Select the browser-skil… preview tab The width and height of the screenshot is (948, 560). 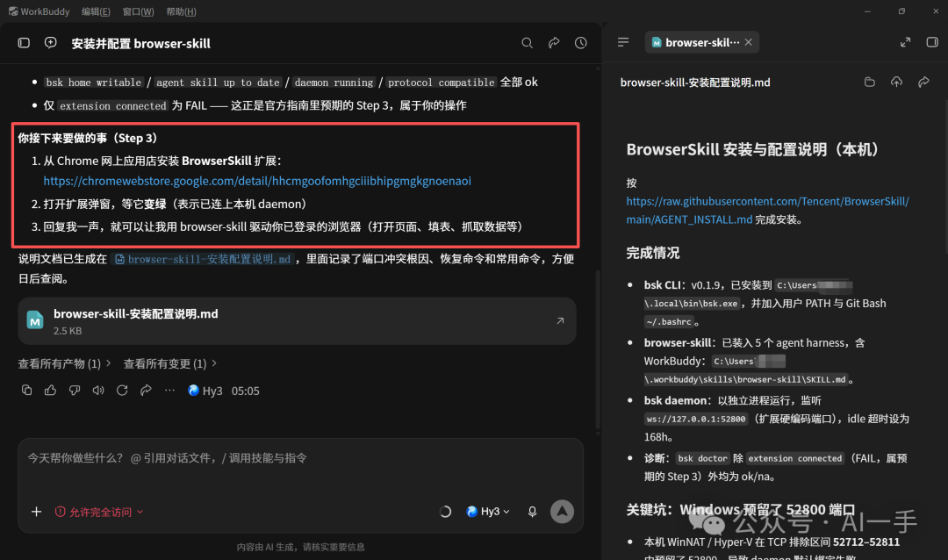702,42
